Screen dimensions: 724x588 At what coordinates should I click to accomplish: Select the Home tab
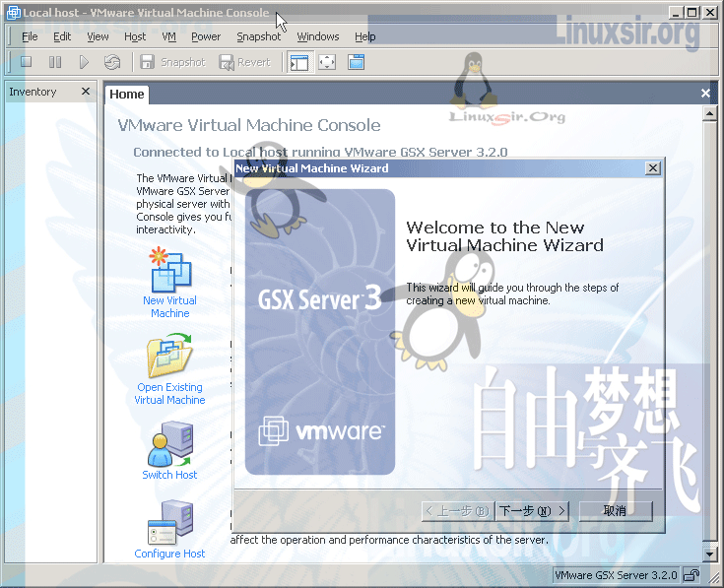[126, 95]
